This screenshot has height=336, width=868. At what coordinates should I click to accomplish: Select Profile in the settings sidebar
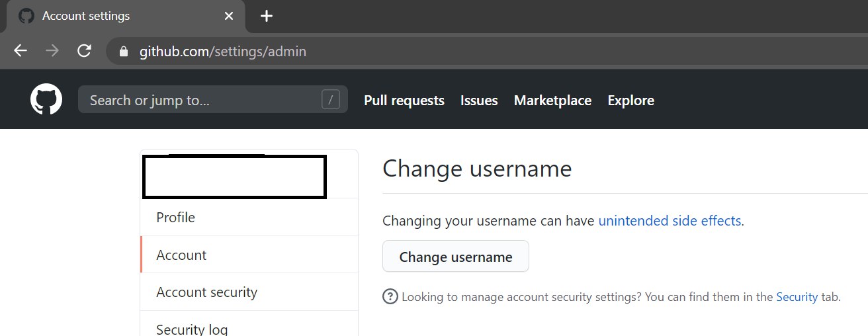click(x=249, y=217)
